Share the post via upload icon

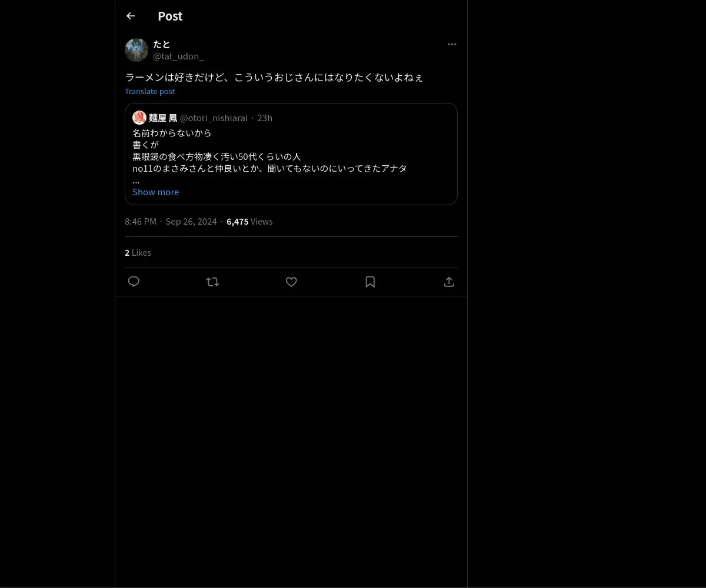[449, 282]
